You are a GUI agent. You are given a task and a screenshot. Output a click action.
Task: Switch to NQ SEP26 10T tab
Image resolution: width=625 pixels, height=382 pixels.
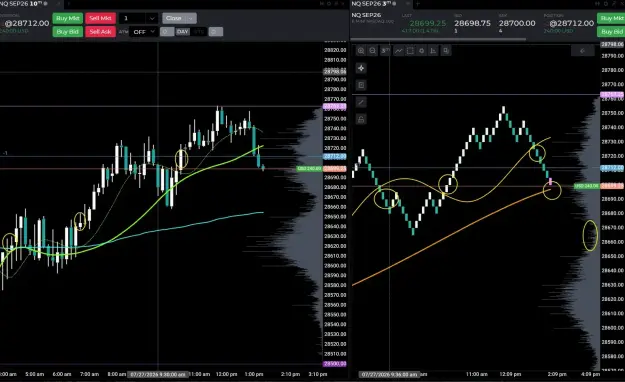pyautogui.click(x=24, y=4)
